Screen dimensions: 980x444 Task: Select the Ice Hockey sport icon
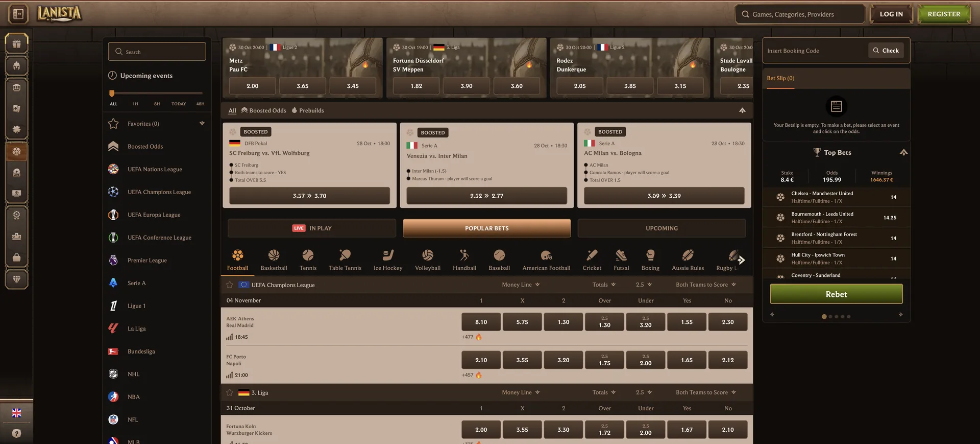click(x=388, y=260)
